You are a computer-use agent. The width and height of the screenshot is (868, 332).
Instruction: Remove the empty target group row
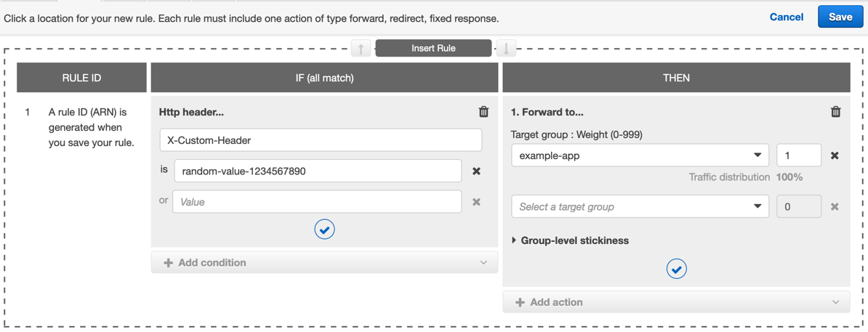click(x=835, y=207)
